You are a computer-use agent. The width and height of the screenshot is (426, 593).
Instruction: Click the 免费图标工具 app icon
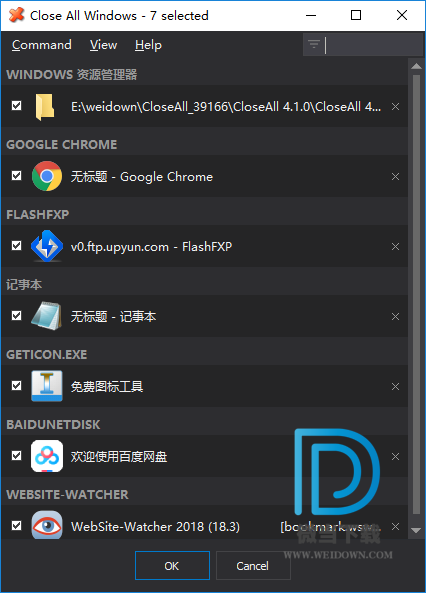pos(47,386)
